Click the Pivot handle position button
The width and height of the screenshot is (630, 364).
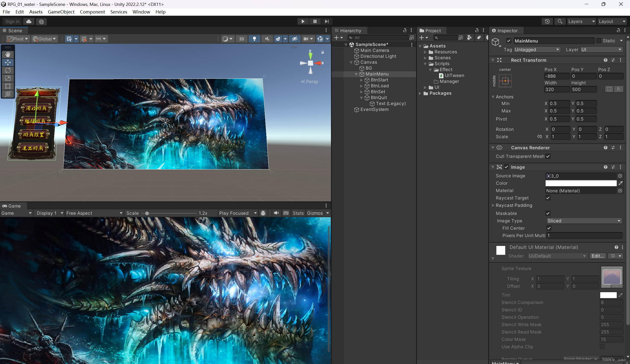(18, 39)
